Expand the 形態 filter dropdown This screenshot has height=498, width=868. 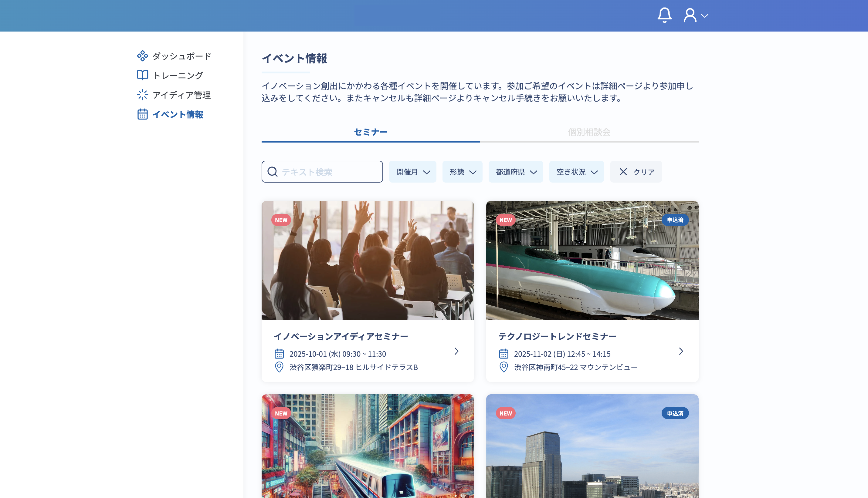click(462, 172)
